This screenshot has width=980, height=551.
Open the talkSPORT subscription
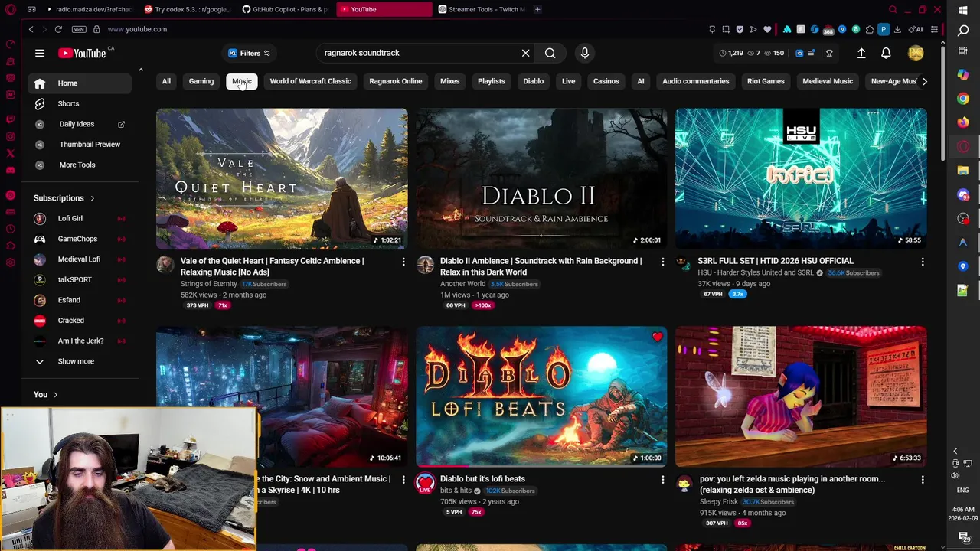click(80, 279)
